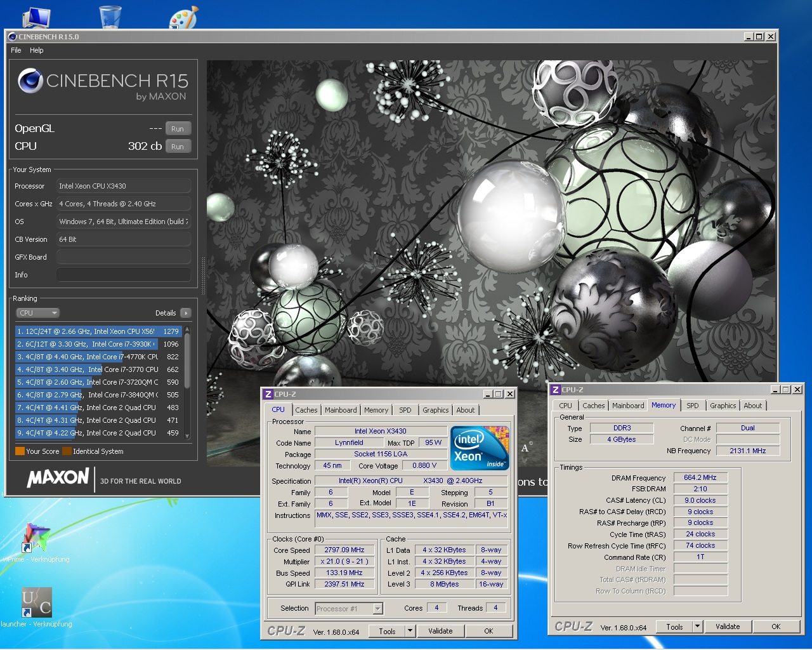Click the CPU-Z memory window Z icon

point(555,390)
